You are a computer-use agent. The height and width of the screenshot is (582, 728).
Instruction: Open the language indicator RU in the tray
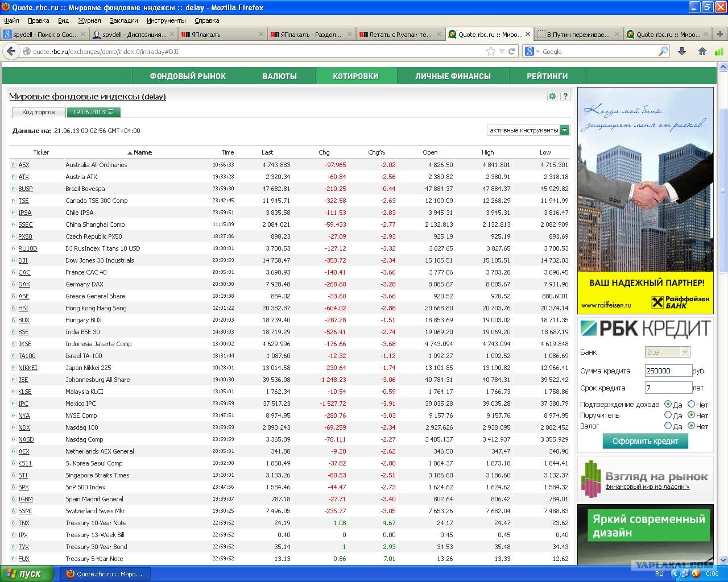tap(659, 573)
